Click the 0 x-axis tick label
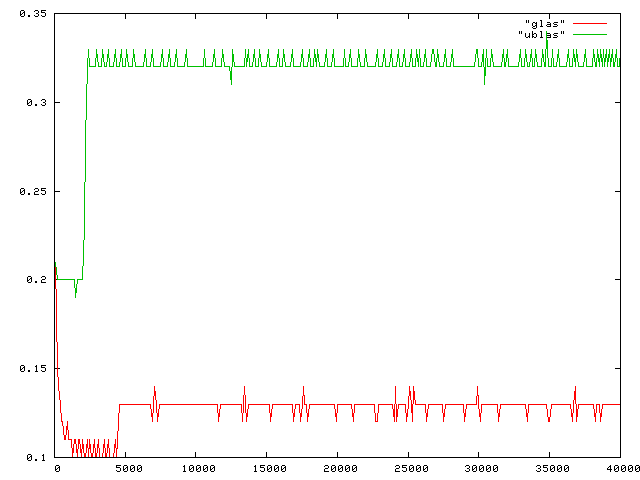Viewport: 640px width, 480px height. pyautogui.click(x=56, y=469)
